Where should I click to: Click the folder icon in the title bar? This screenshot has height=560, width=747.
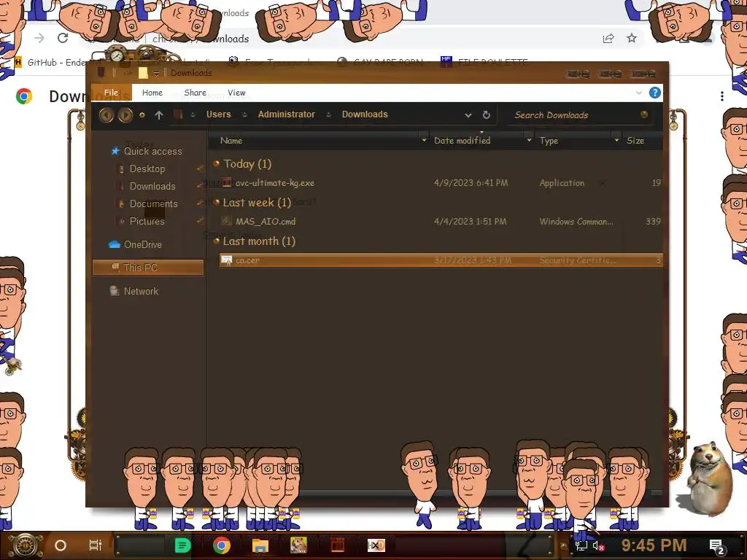(143, 73)
